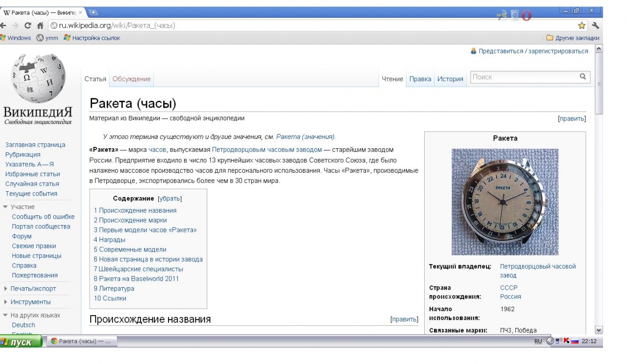The height and width of the screenshot is (364, 627).
Task: Go to the browser home page icon
Action: point(40,25)
